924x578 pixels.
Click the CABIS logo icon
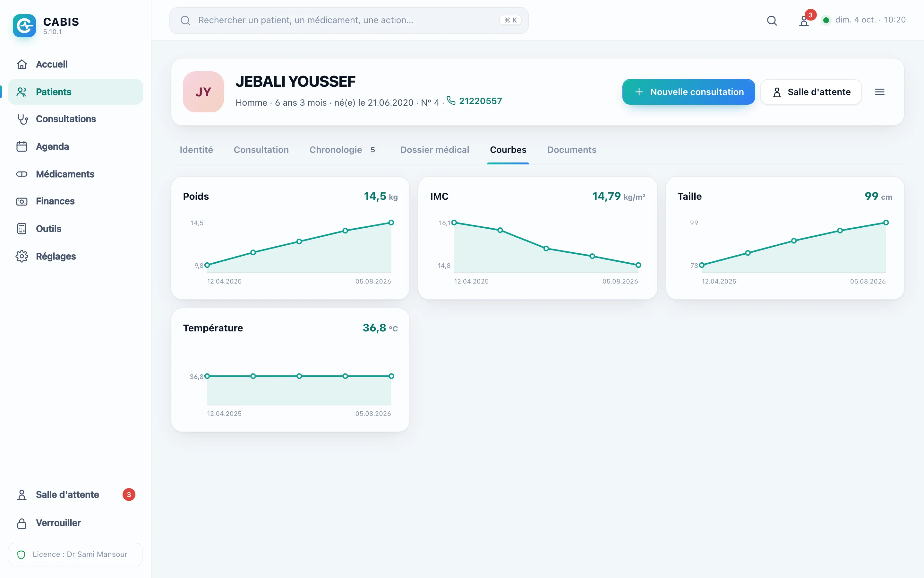(x=24, y=26)
